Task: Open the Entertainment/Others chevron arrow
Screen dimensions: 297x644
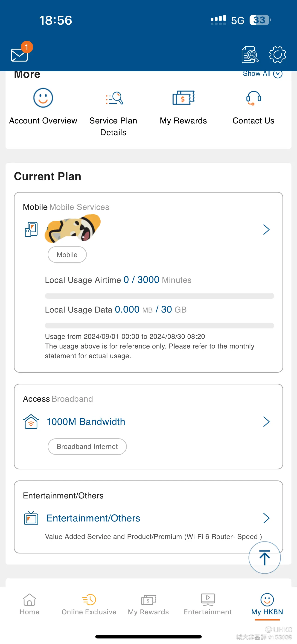Action: [266, 518]
